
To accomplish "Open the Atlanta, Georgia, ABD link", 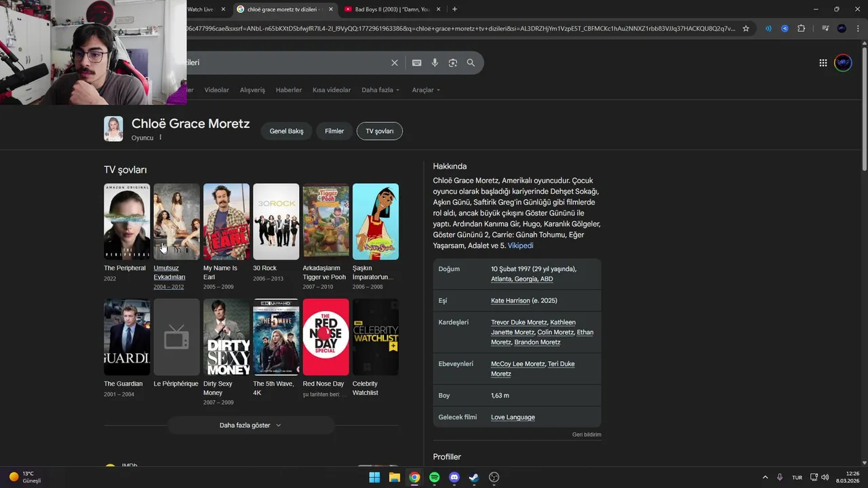I will pyautogui.click(x=522, y=279).
